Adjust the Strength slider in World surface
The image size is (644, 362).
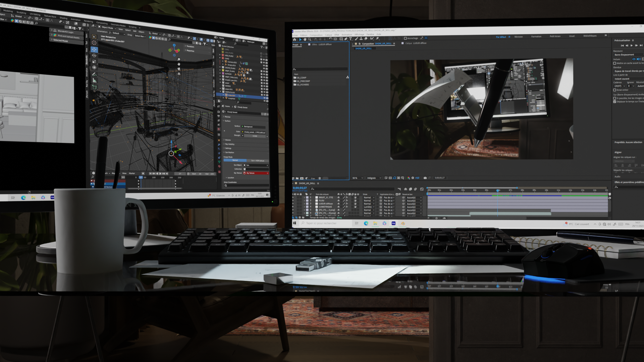pyautogui.click(x=255, y=136)
